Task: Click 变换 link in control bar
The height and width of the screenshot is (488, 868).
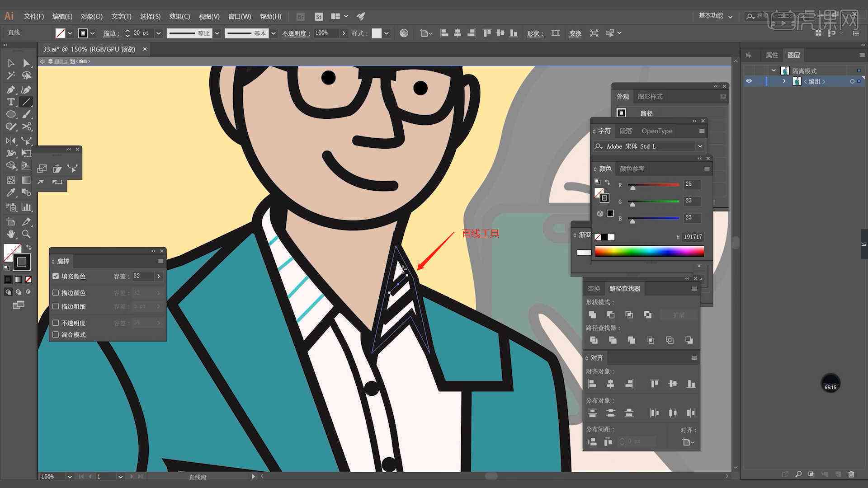Action: [575, 33]
